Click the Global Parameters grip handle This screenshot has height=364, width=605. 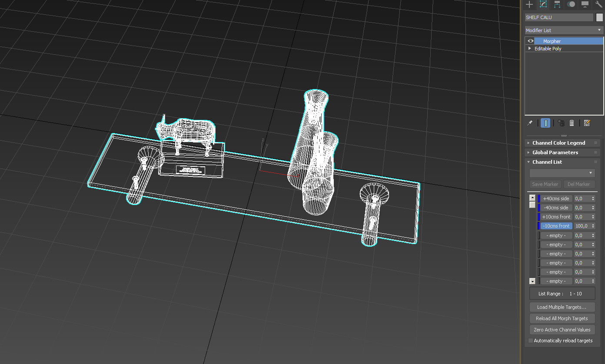(595, 152)
